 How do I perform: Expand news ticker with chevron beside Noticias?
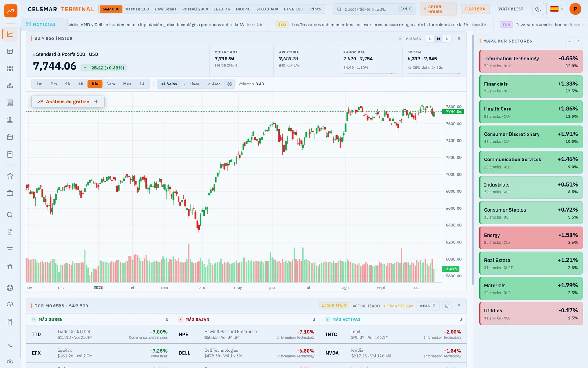coord(61,25)
